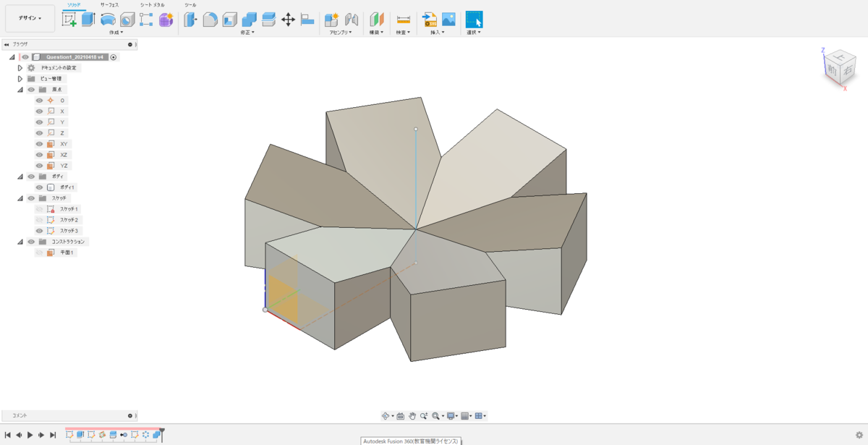Click the Look At navigation icon

pos(400,416)
